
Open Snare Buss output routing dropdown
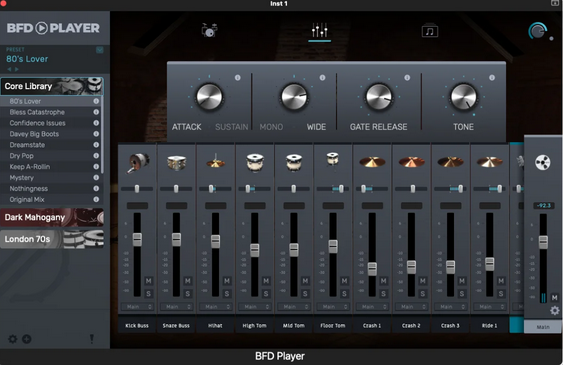176,307
